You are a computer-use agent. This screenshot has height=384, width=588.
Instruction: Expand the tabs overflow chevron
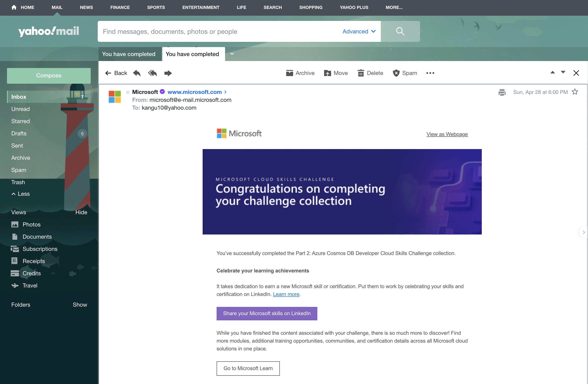[232, 54]
